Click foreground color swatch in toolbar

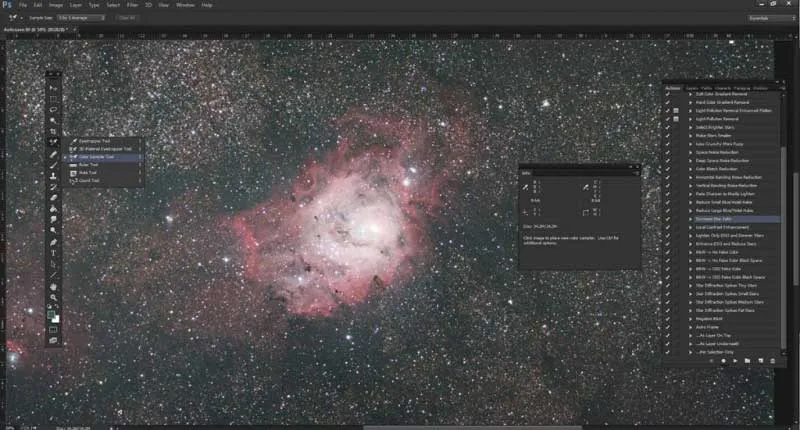pyautogui.click(x=51, y=315)
